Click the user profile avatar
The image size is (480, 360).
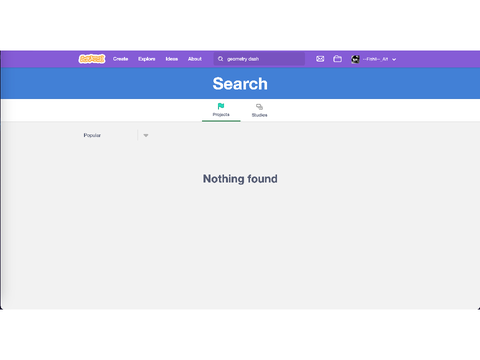[355, 59]
